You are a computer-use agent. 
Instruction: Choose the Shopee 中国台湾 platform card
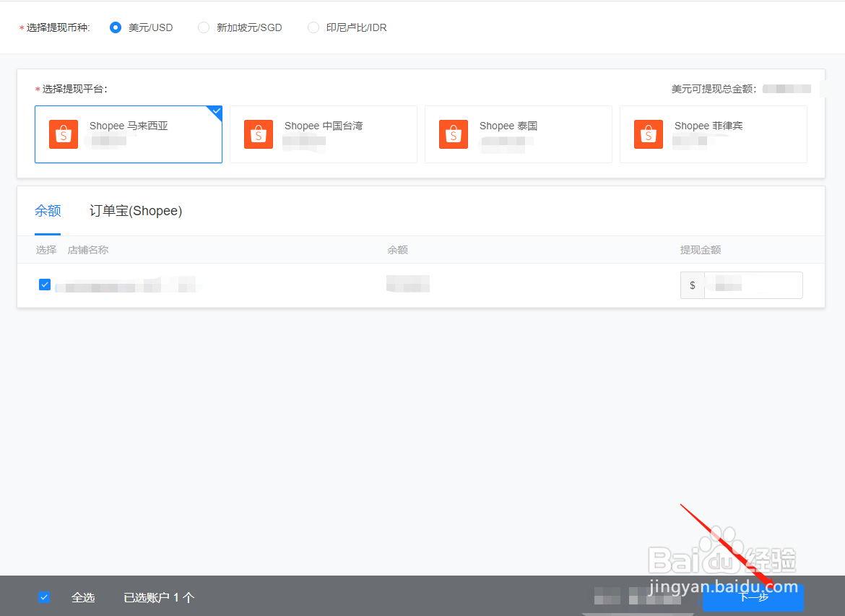(324, 134)
